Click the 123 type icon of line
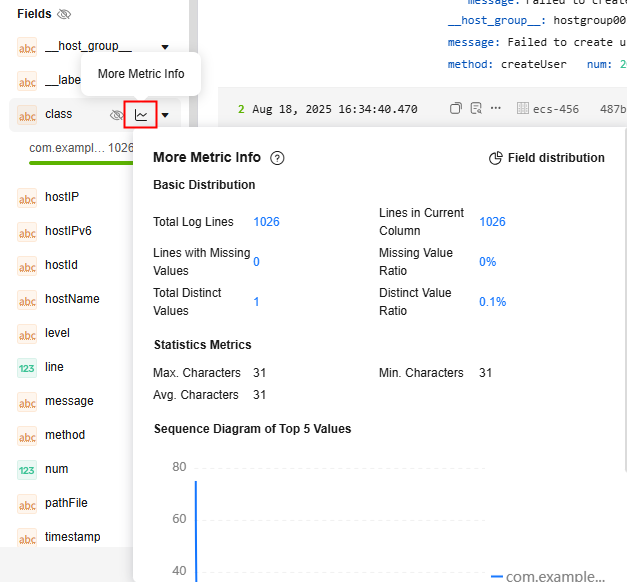Screen dimensions: 627x582 (27, 368)
